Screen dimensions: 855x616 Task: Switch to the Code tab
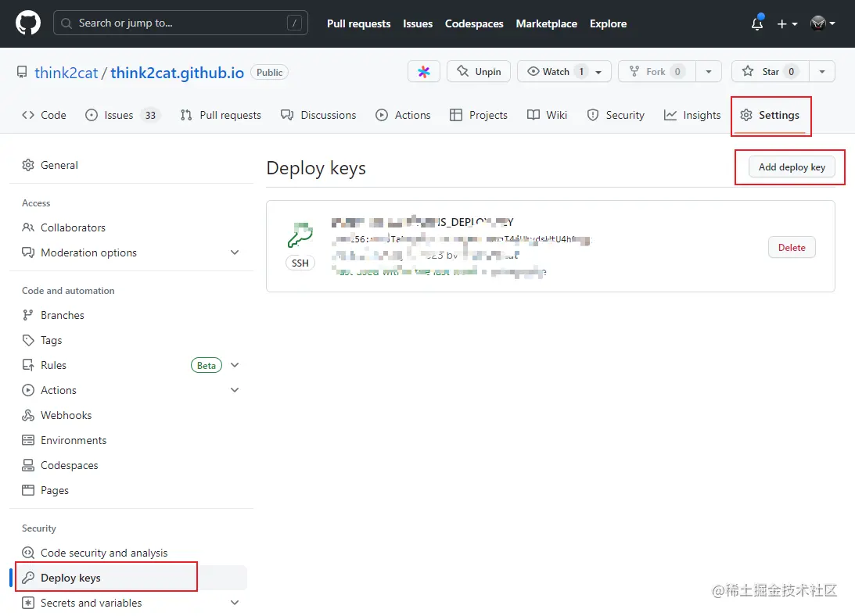(x=44, y=115)
